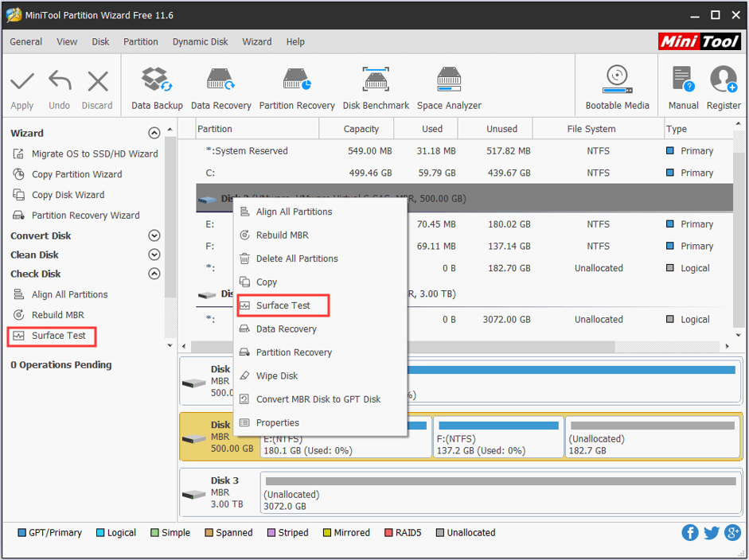749x560 pixels.
Task: Start Migrate OS to SSD/HD Wizard
Action: click(x=85, y=154)
